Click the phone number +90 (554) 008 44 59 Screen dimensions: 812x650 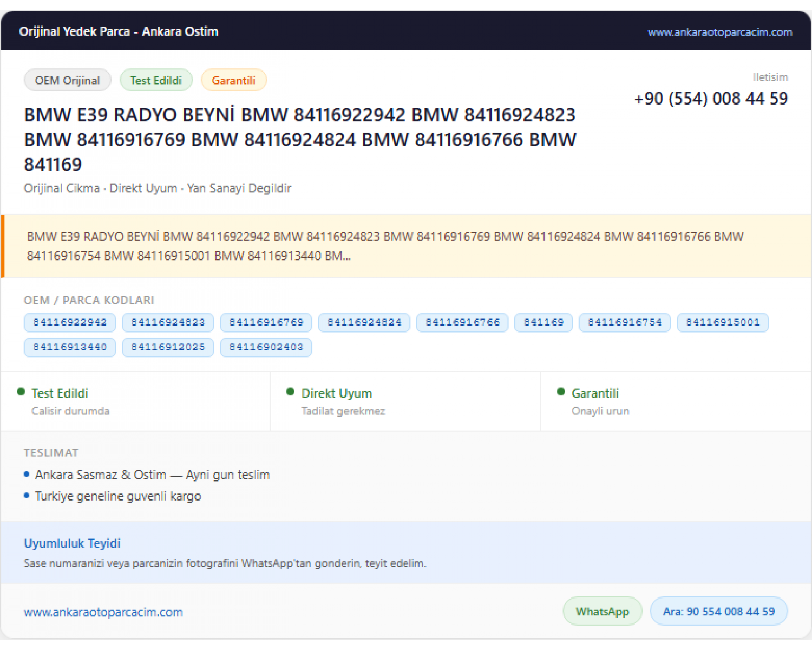(x=711, y=99)
